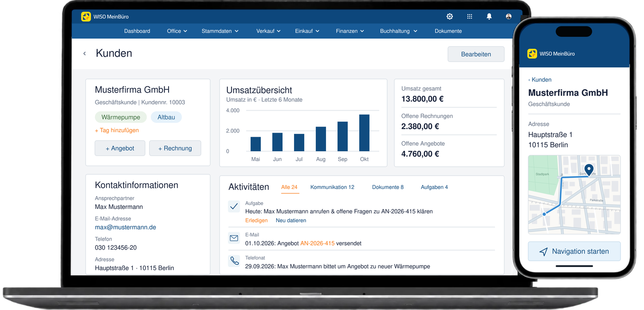Open settings via the gear icon

[x=450, y=16]
